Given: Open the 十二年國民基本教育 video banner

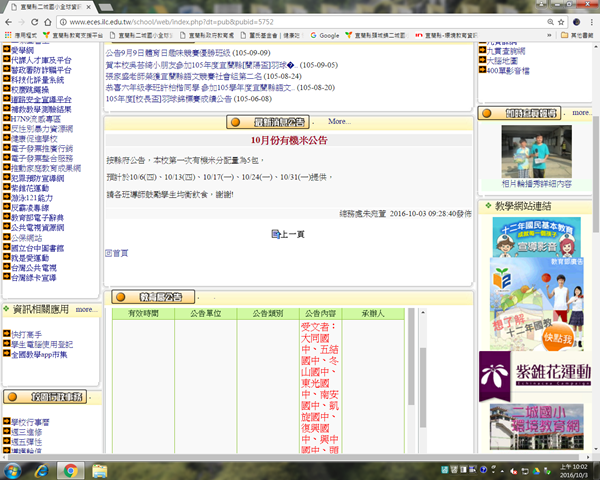Looking at the screenshot, I should coord(536,237).
